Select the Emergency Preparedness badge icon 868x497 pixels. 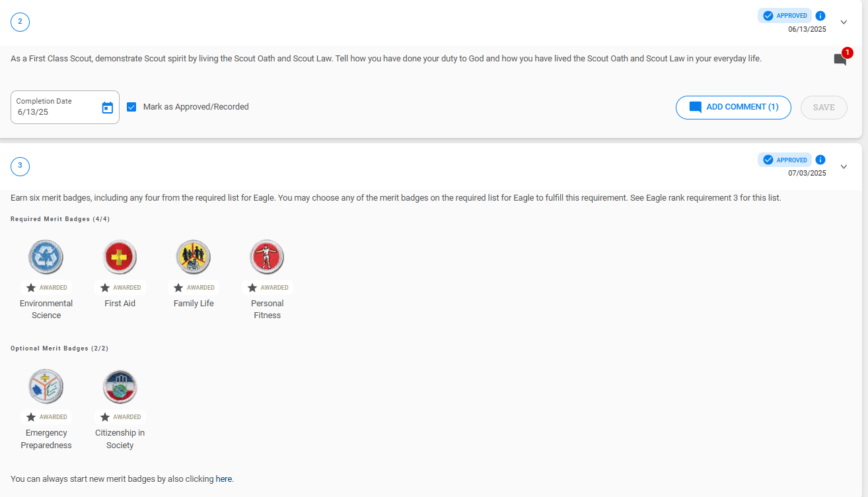point(46,386)
